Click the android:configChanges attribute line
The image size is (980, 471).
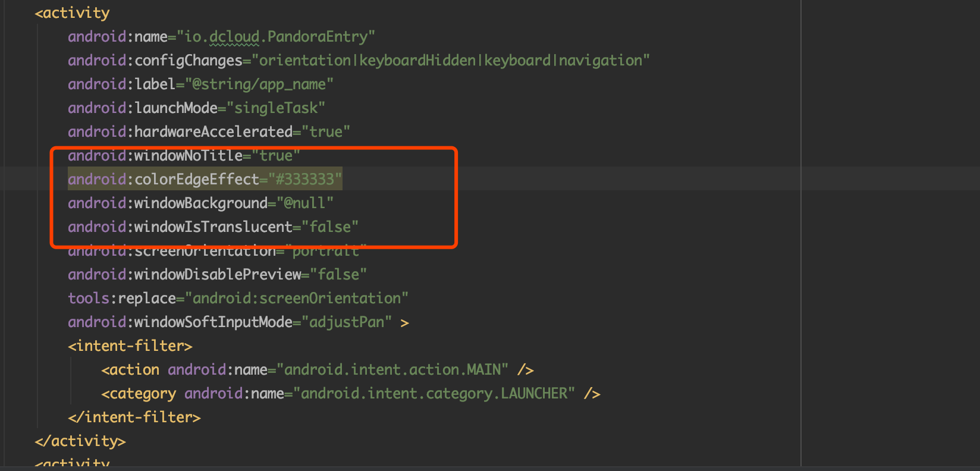click(x=359, y=61)
